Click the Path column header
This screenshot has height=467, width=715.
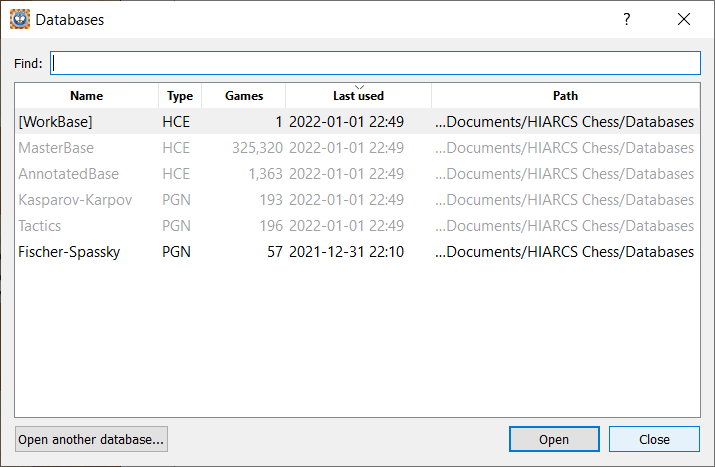[565, 96]
